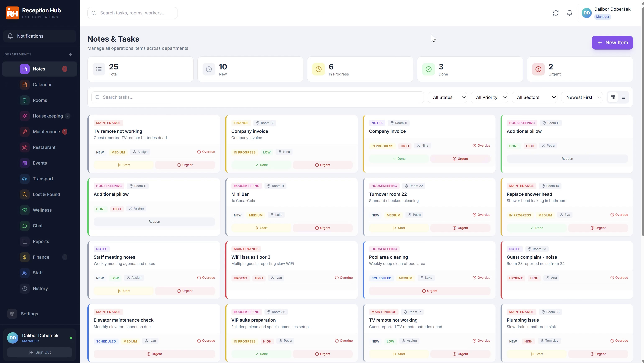
Task: Click the Sign Out button
Action: coord(40,352)
